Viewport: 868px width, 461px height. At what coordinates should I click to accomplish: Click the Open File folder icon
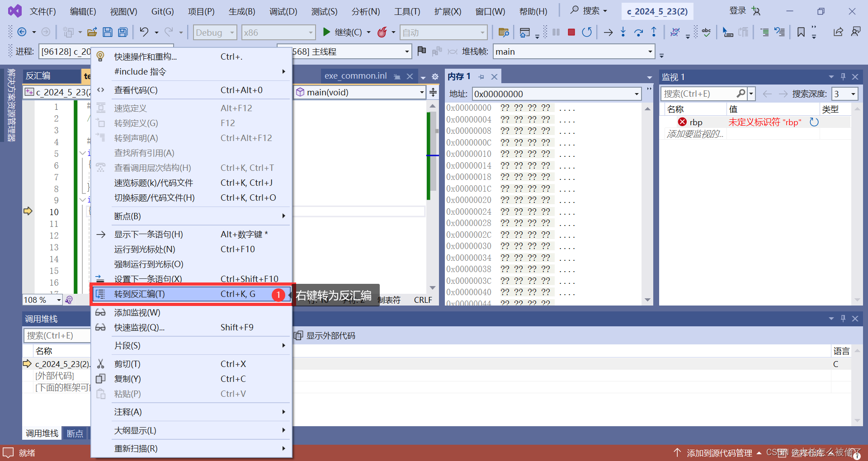(92, 32)
